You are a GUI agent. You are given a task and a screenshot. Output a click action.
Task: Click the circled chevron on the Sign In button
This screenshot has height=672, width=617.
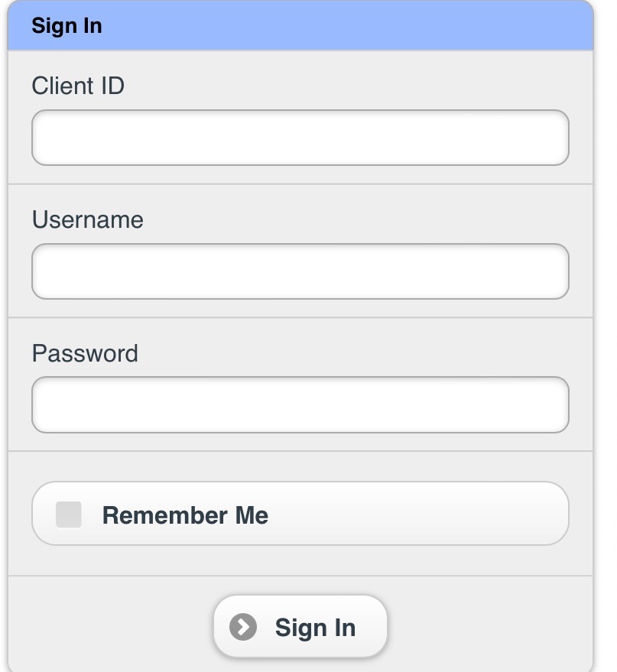click(x=243, y=627)
